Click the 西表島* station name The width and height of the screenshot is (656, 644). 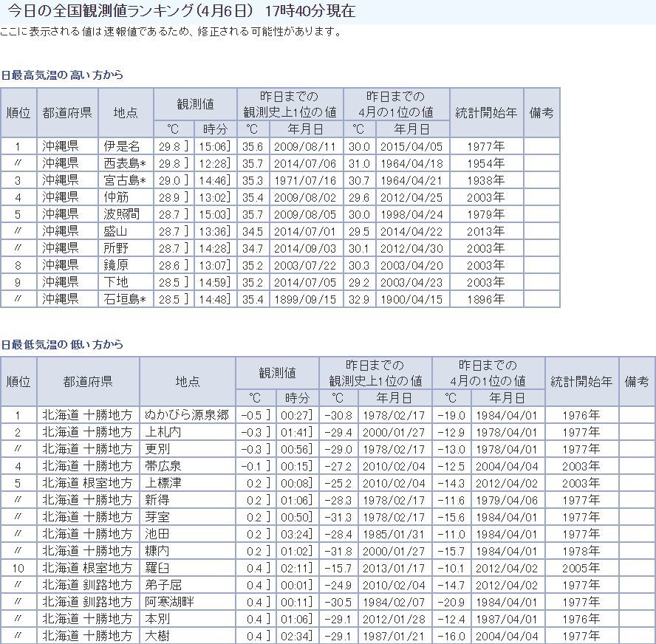click(125, 163)
